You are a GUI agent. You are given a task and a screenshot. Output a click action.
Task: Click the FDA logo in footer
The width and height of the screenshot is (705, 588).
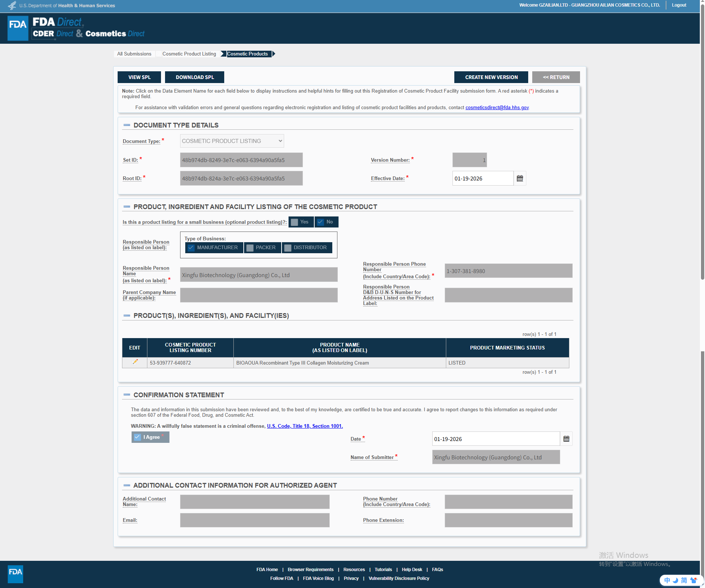click(x=15, y=574)
